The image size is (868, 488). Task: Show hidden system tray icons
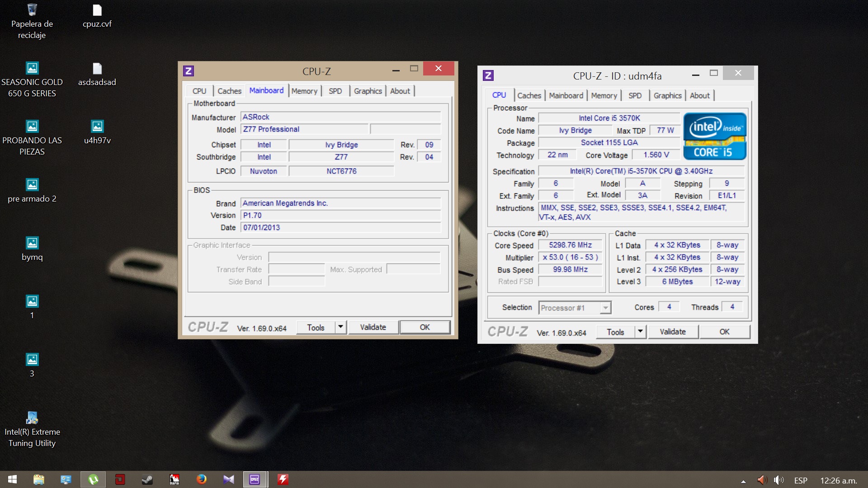click(x=743, y=481)
